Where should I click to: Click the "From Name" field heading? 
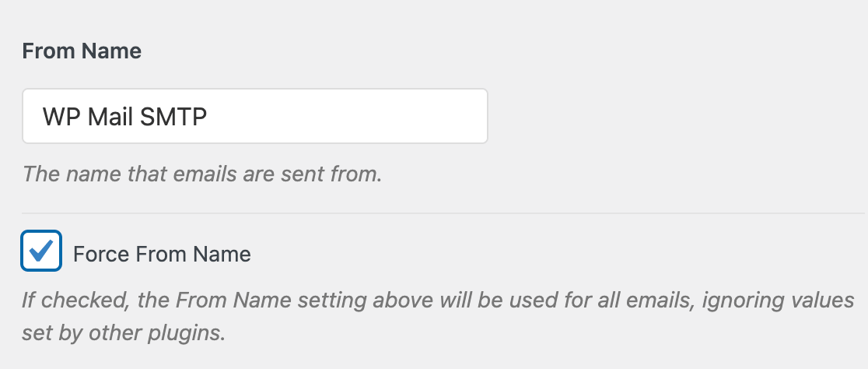coord(82,51)
